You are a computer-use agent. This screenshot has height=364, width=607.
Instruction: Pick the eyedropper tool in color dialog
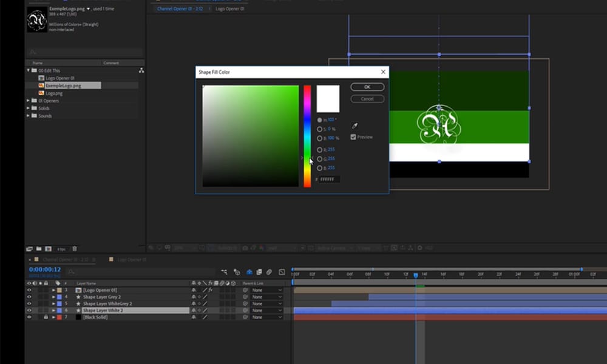(355, 126)
